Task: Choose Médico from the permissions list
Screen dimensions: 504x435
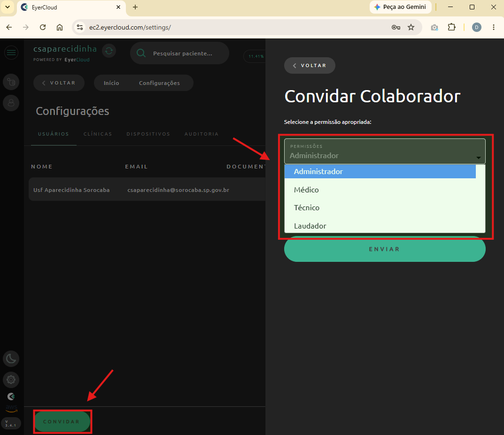Action: pyautogui.click(x=380, y=190)
